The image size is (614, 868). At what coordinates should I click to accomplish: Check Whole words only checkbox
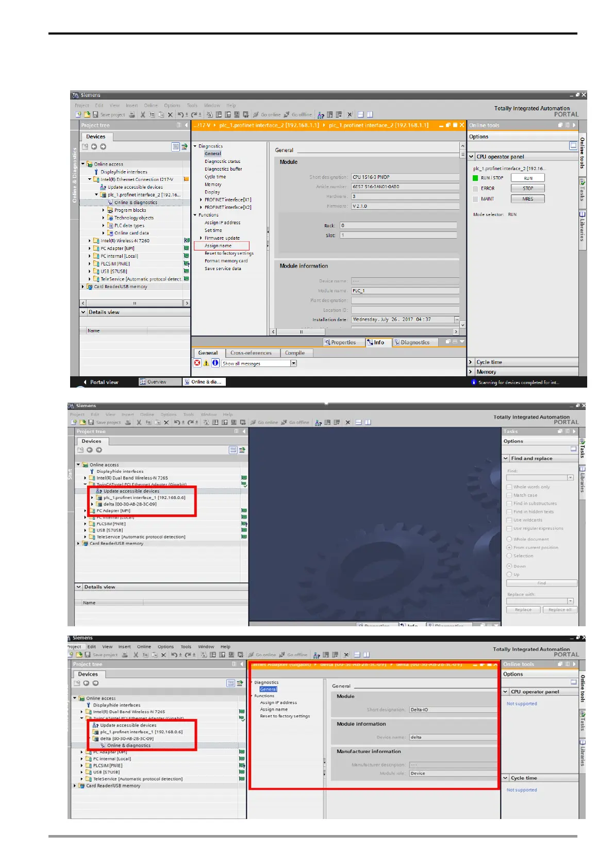pyautogui.click(x=509, y=487)
